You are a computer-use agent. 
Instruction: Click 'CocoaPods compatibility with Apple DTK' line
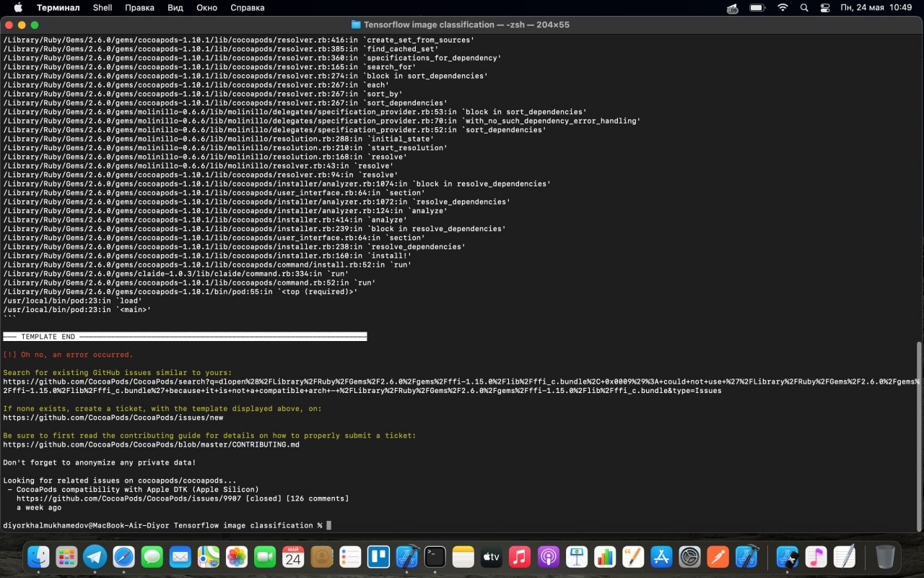133,489
